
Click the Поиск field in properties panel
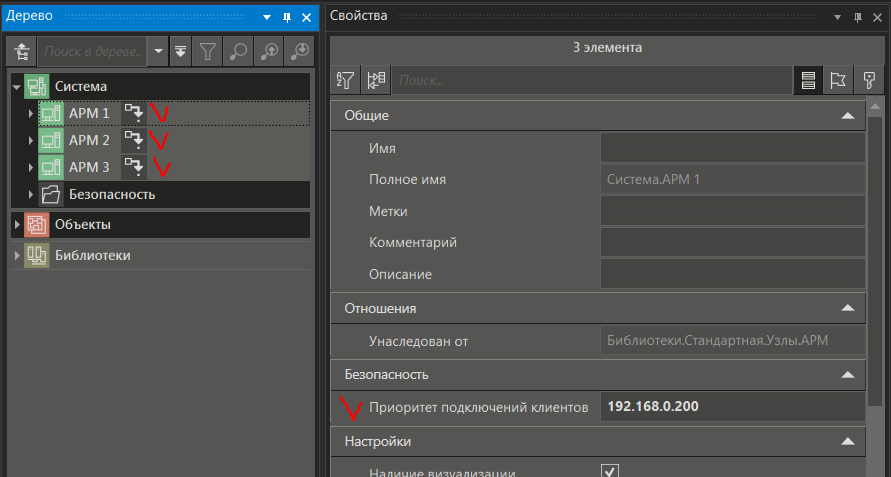click(590, 80)
